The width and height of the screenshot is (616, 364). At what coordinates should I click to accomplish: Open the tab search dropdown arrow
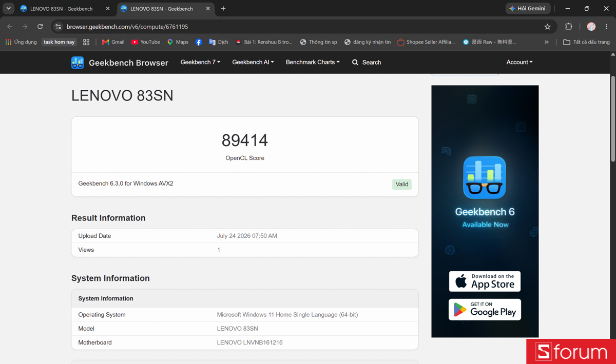(x=9, y=9)
